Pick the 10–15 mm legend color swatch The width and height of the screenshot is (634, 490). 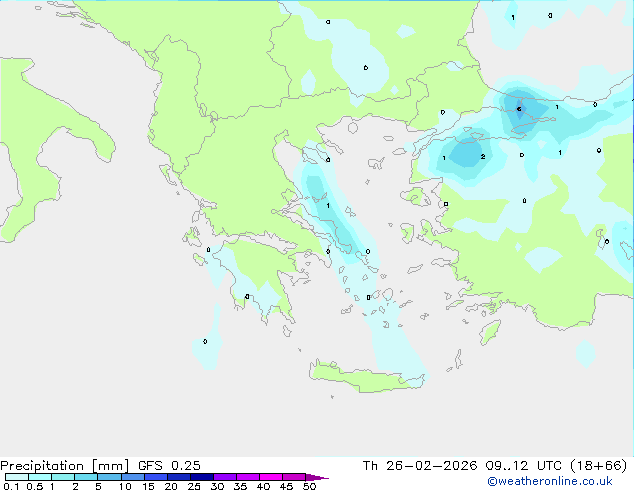click(x=133, y=477)
